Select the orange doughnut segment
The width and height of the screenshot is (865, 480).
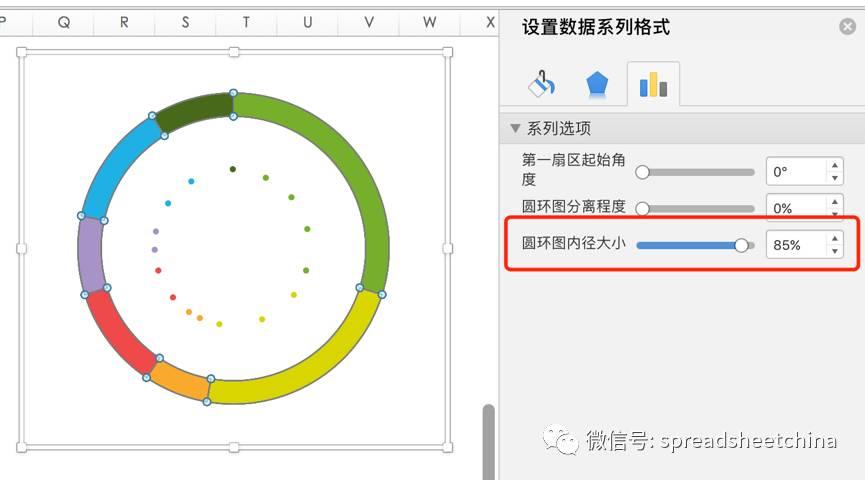click(x=181, y=381)
